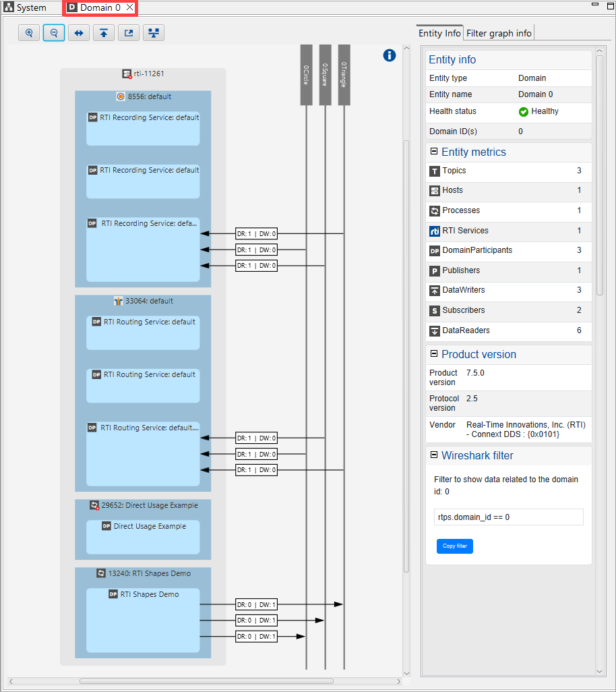Image resolution: width=616 pixels, height=692 pixels.
Task: Click the zoom in magnifier toolbar icon
Action: point(29,32)
